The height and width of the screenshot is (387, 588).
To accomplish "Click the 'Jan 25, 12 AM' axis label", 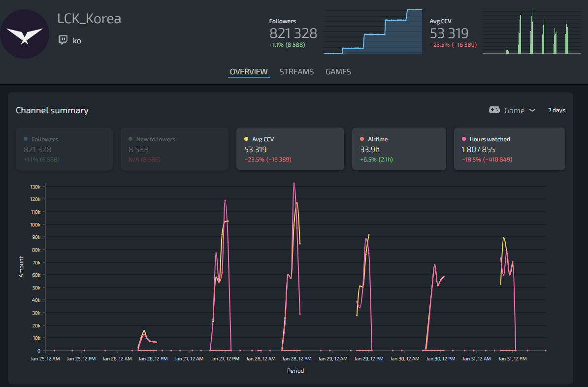I will pyautogui.click(x=45, y=359).
